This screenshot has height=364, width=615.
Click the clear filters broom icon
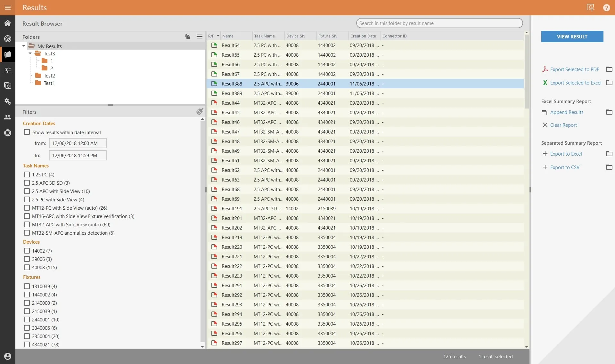pos(200,112)
